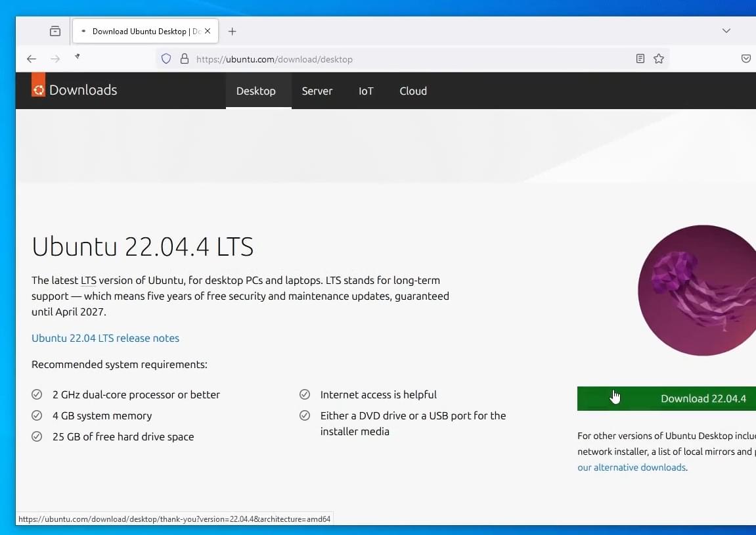
Task: Click the checkmark beside 25 GB hard drive space
Action: (37, 436)
